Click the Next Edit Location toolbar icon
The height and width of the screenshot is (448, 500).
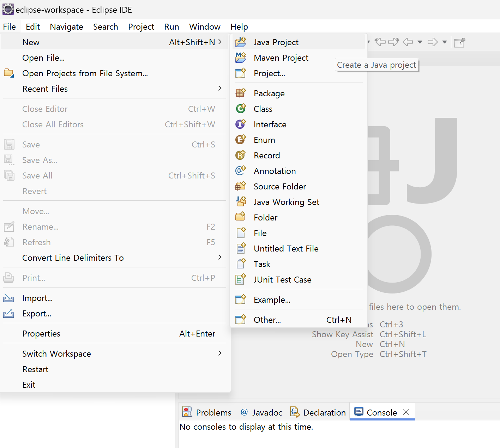click(x=394, y=42)
